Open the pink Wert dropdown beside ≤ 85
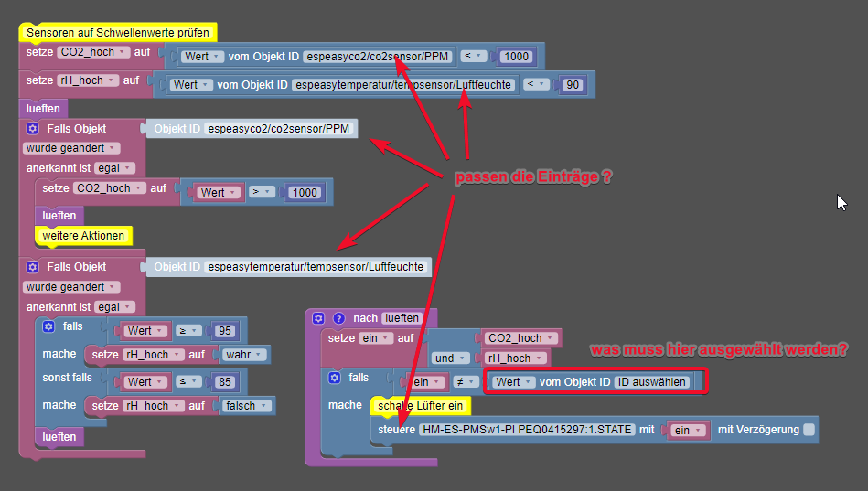 [x=145, y=381]
